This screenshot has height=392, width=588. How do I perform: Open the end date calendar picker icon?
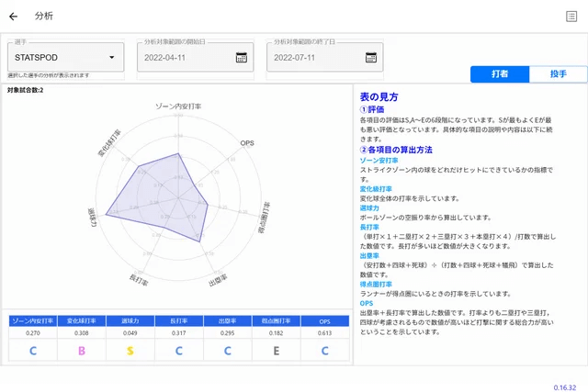pyautogui.click(x=369, y=57)
